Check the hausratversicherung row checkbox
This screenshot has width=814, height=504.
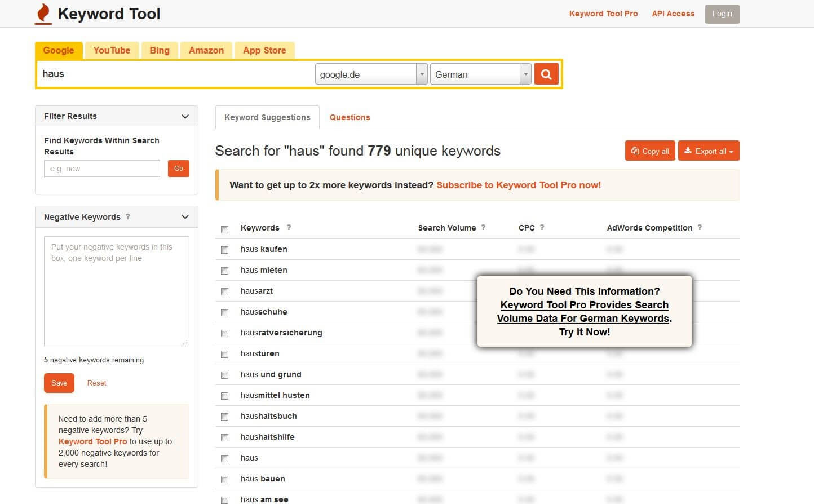224,333
